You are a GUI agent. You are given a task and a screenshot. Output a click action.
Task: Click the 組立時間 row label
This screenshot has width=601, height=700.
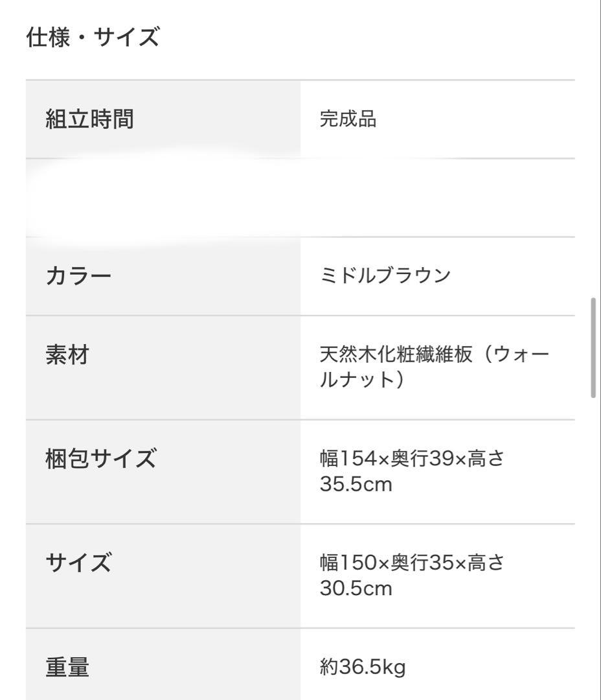[x=89, y=119]
